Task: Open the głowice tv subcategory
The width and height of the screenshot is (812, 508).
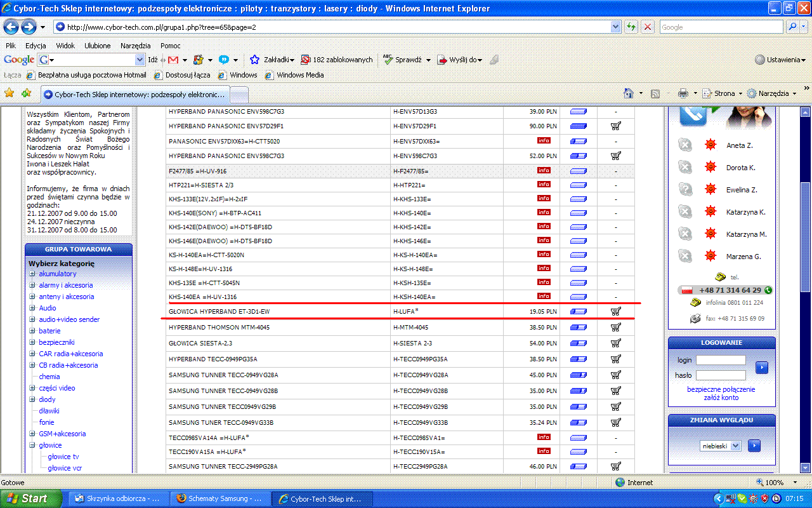Action: click(63, 457)
